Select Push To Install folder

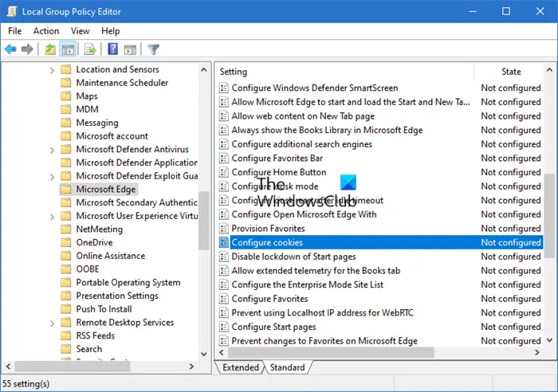104,309
